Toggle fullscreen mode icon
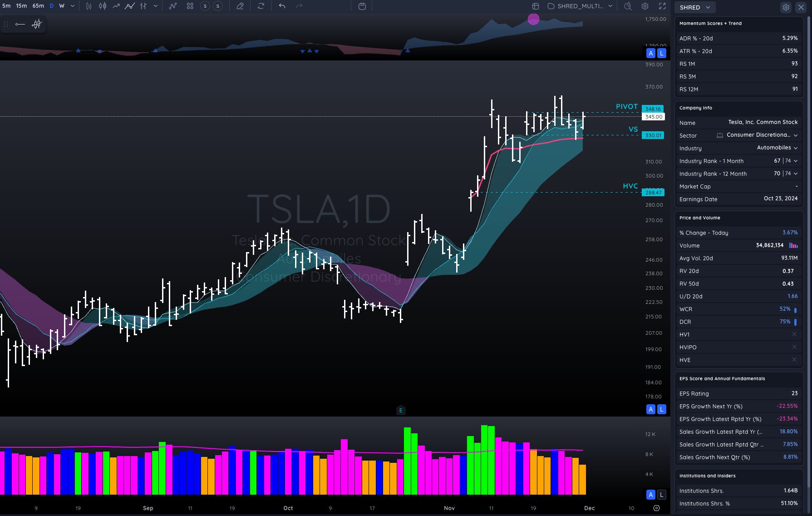The height and width of the screenshot is (516, 812). 662,6
